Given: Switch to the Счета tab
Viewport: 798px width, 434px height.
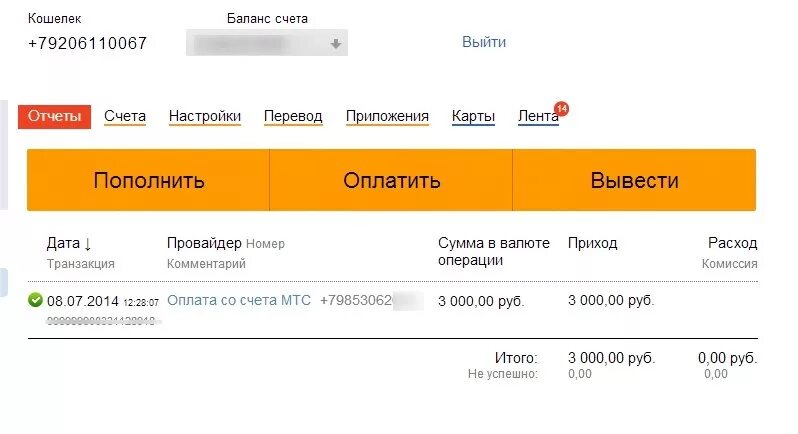Looking at the screenshot, I should click(x=125, y=117).
